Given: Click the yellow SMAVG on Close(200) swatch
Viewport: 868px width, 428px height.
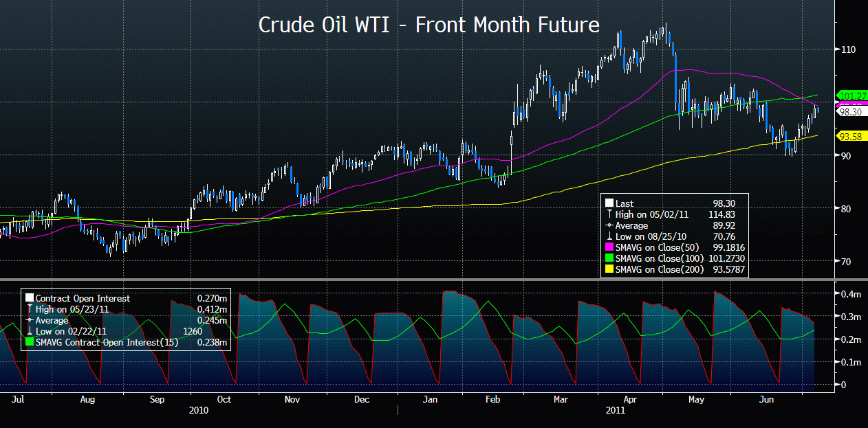Looking at the screenshot, I should (x=608, y=269).
